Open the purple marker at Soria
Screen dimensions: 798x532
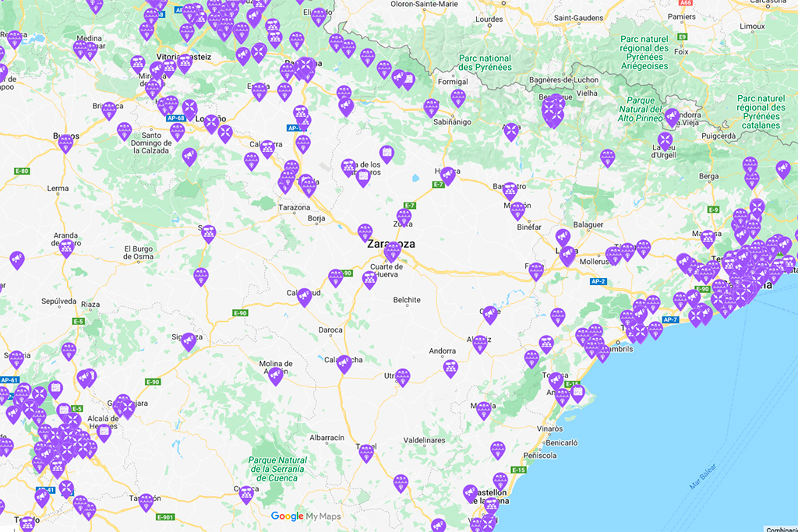click(209, 234)
